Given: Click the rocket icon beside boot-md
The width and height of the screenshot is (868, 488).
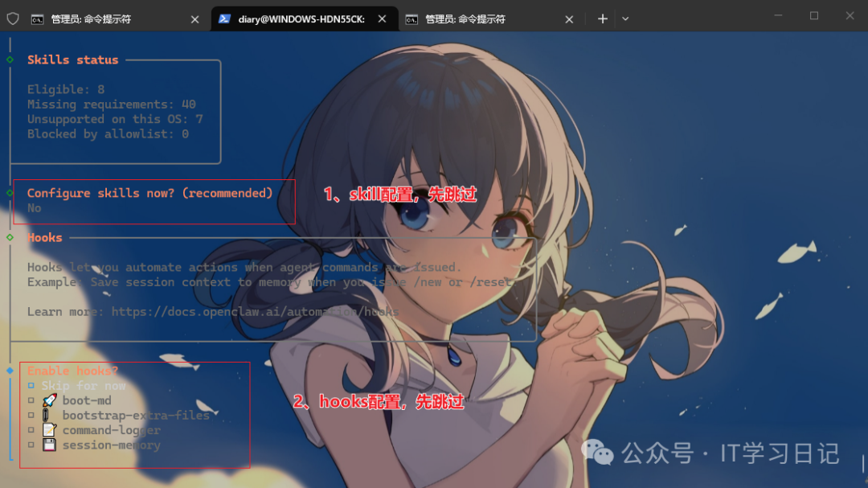Looking at the screenshot, I should pyautogui.click(x=49, y=400).
